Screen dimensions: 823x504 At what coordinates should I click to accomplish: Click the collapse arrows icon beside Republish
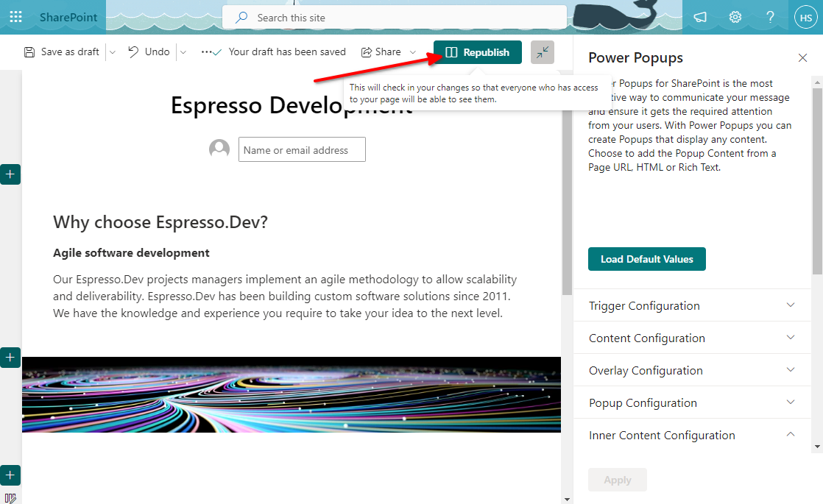[x=542, y=52]
